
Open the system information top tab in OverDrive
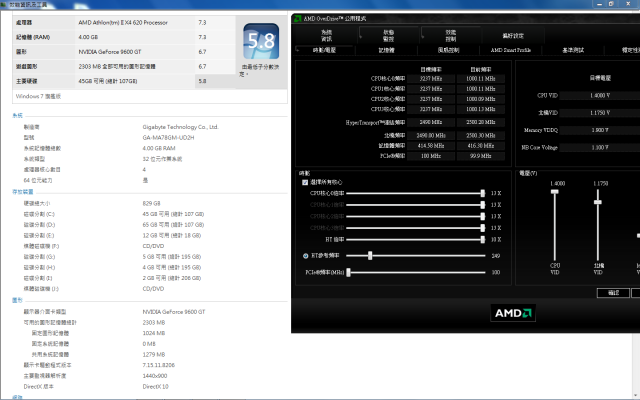(x=327, y=36)
